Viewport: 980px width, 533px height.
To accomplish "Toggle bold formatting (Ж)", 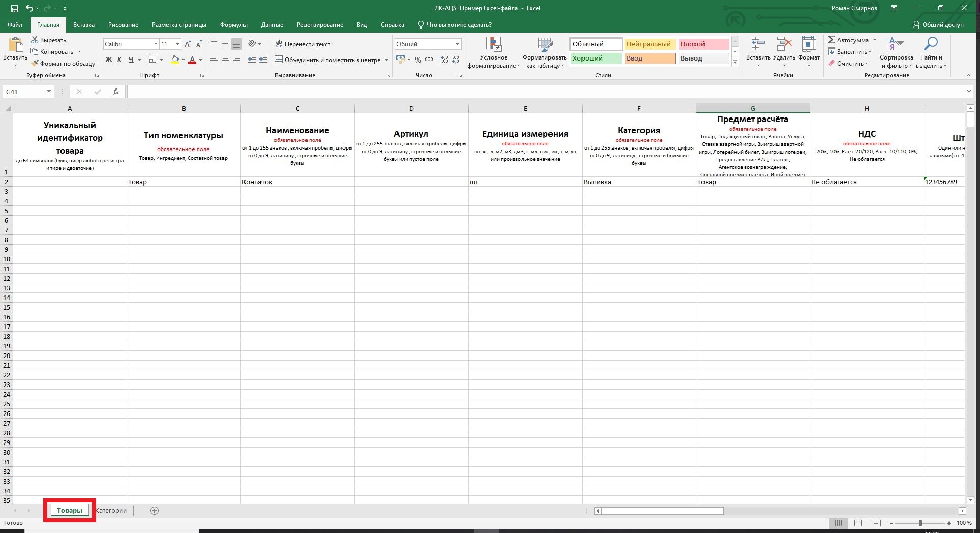I will coord(108,60).
